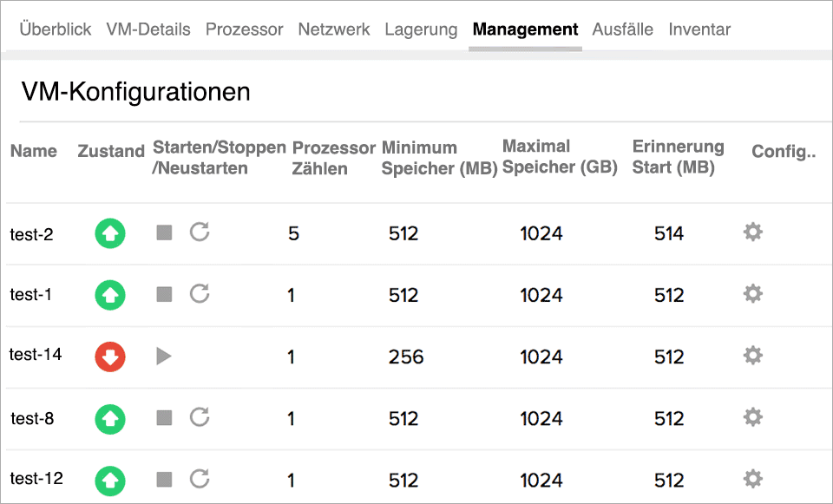Image resolution: width=833 pixels, height=504 pixels.
Task: Start the stopped VM test-14 via play icon
Action: 164,357
